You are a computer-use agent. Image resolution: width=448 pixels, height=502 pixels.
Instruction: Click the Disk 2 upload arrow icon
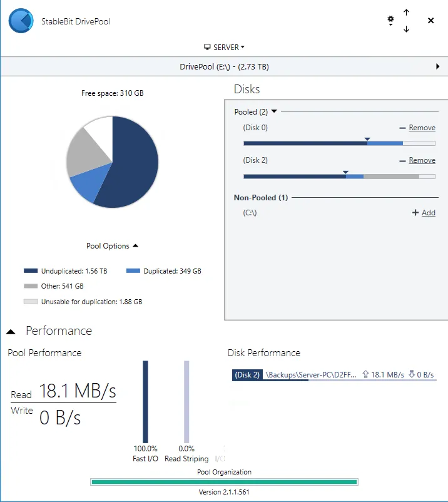(x=365, y=375)
